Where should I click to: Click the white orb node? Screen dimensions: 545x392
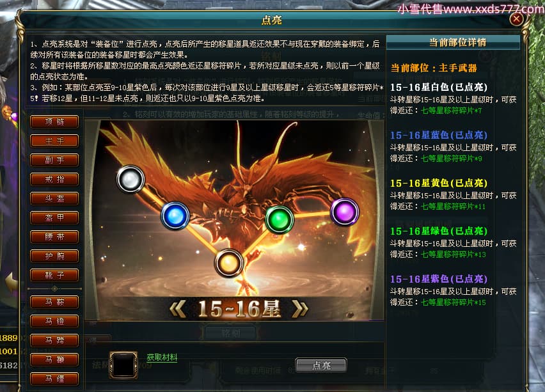[130, 179]
